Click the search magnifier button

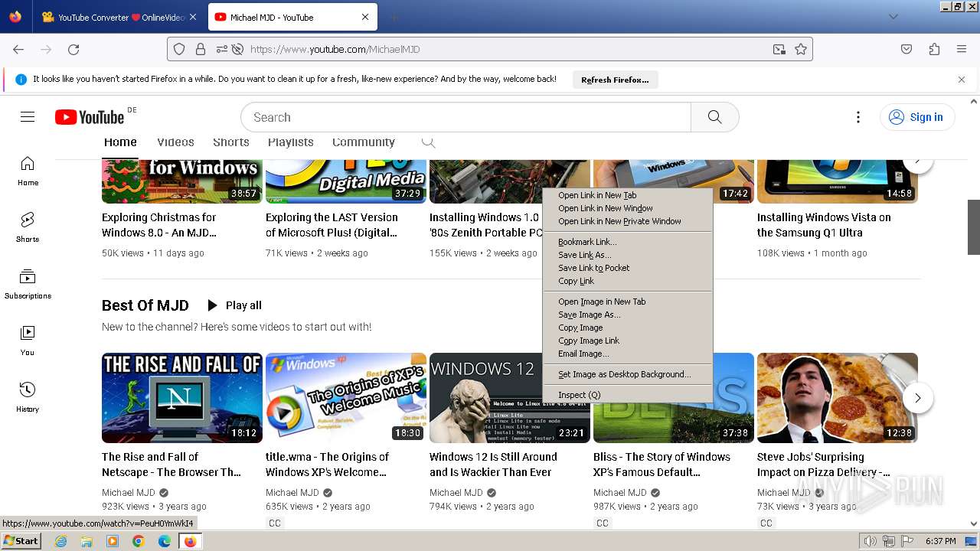pos(714,117)
